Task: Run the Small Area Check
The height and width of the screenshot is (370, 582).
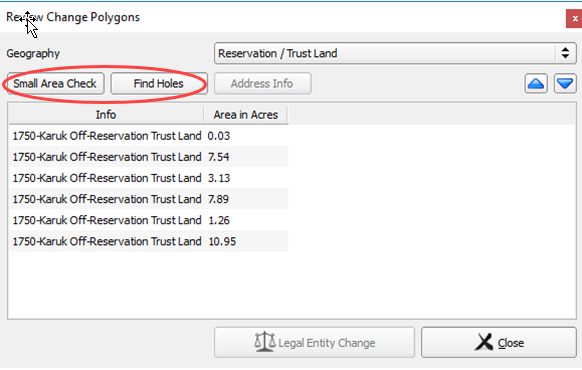Action: 55,84
